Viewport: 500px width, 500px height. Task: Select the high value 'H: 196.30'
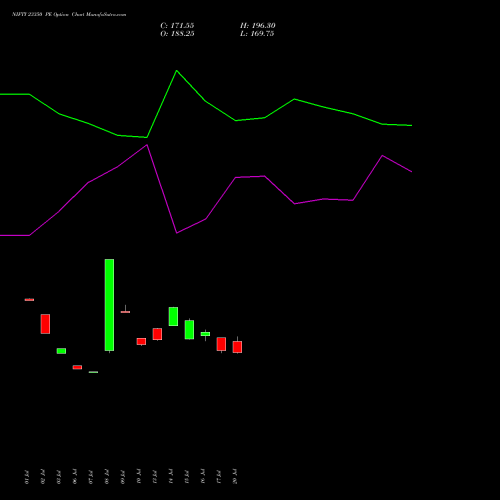[258, 26]
